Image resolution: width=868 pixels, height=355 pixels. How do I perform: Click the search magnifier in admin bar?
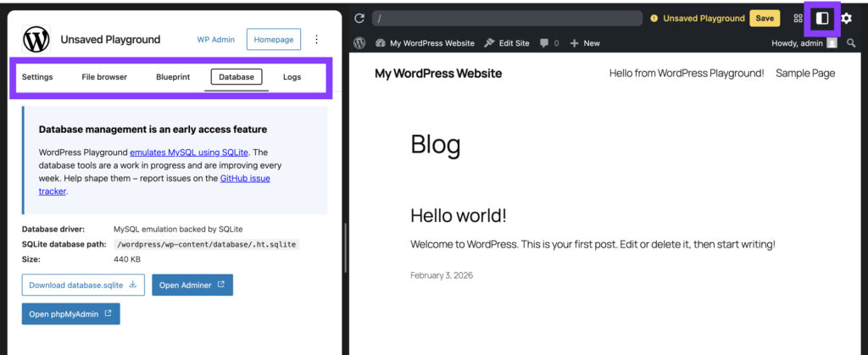click(851, 43)
